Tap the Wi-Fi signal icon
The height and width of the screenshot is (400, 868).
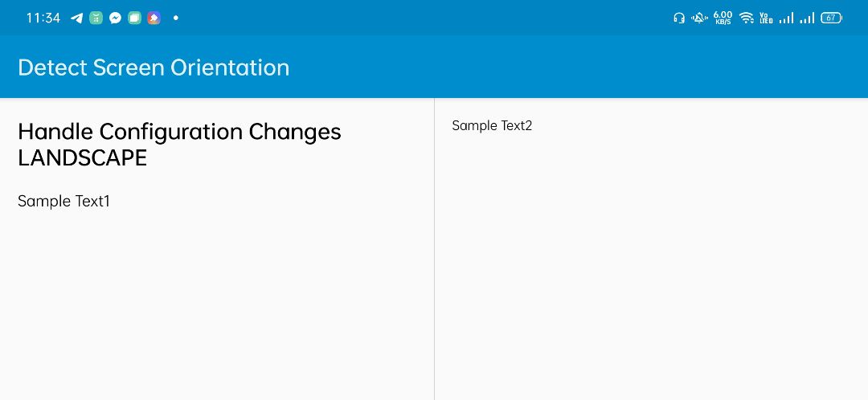click(747, 18)
